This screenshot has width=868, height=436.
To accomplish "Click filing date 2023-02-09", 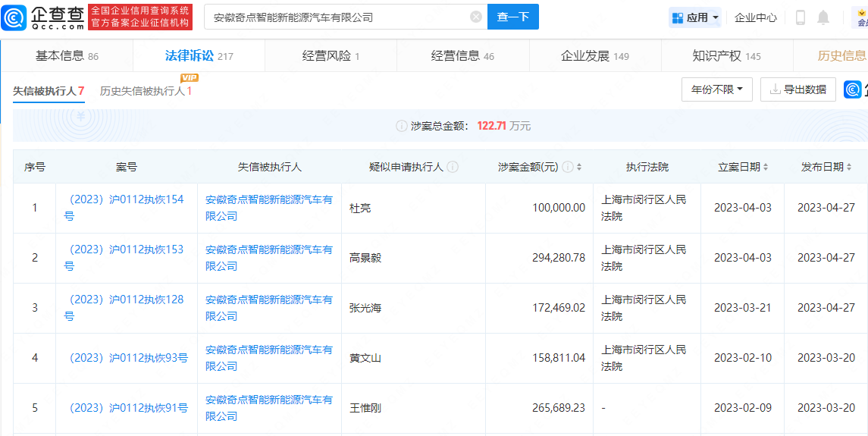I will pos(742,408).
